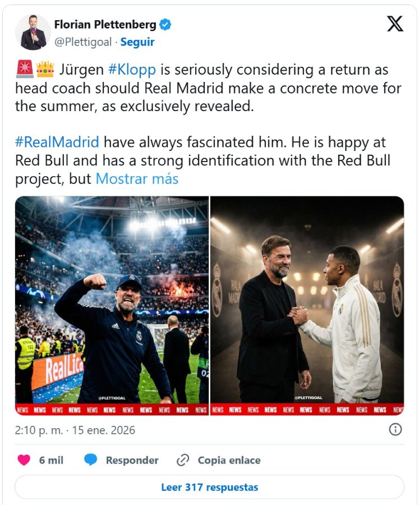Open the @Plettigoal handle link
Viewport: 420px width, 505px height.
point(82,42)
